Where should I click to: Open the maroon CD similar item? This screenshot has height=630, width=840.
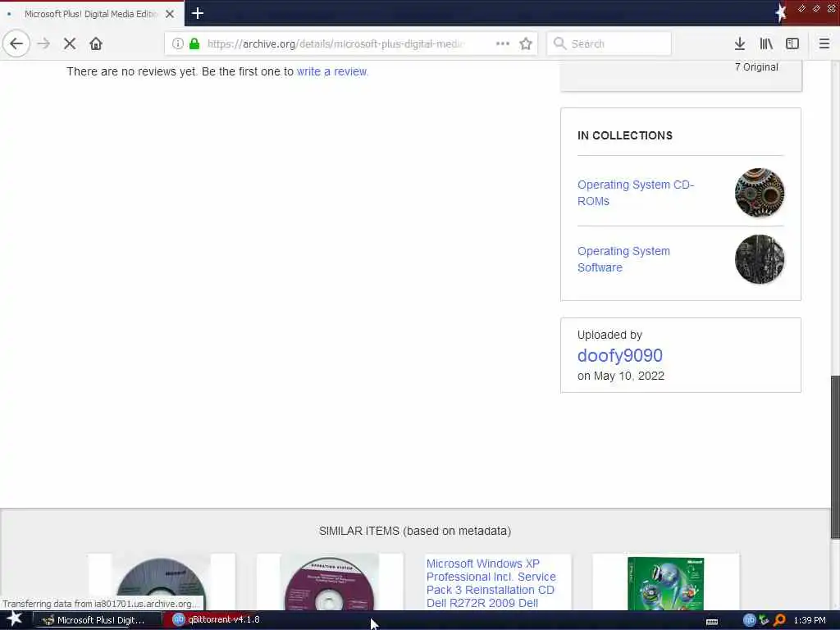[x=330, y=582]
